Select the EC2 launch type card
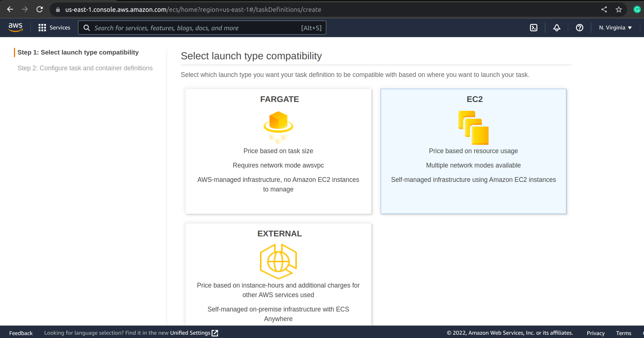The image size is (644, 338). pyautogui.click(x=473, y=151)
